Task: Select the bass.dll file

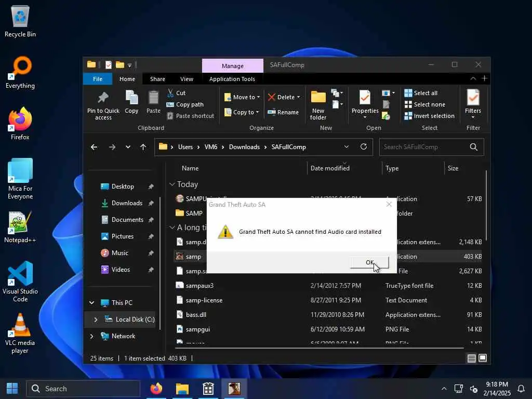Action: point(196,315)
